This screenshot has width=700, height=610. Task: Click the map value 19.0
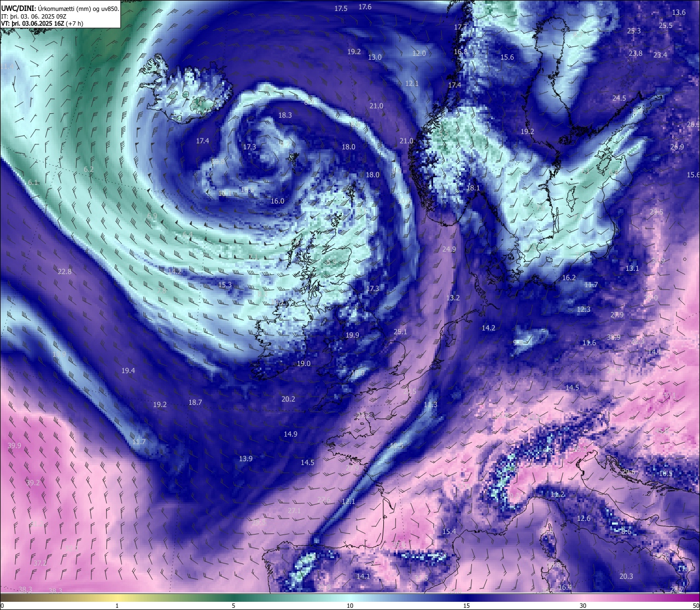(x=304, y=364)
